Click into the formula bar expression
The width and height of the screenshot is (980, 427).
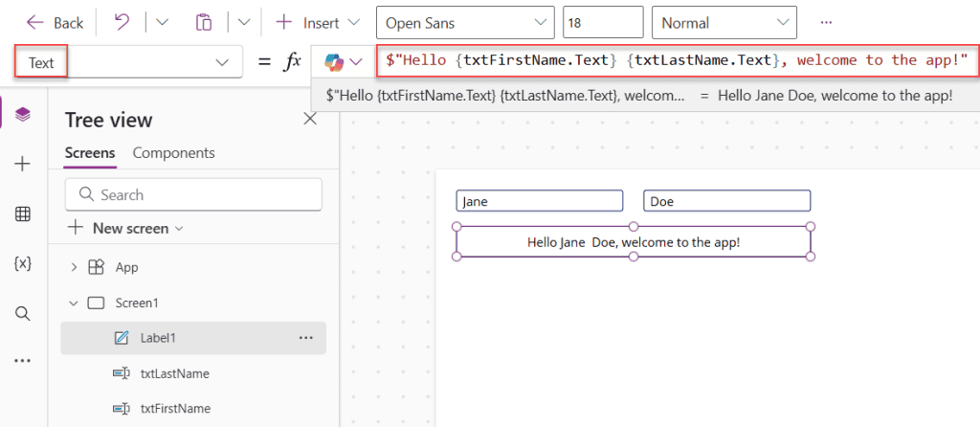click(676, 60)
